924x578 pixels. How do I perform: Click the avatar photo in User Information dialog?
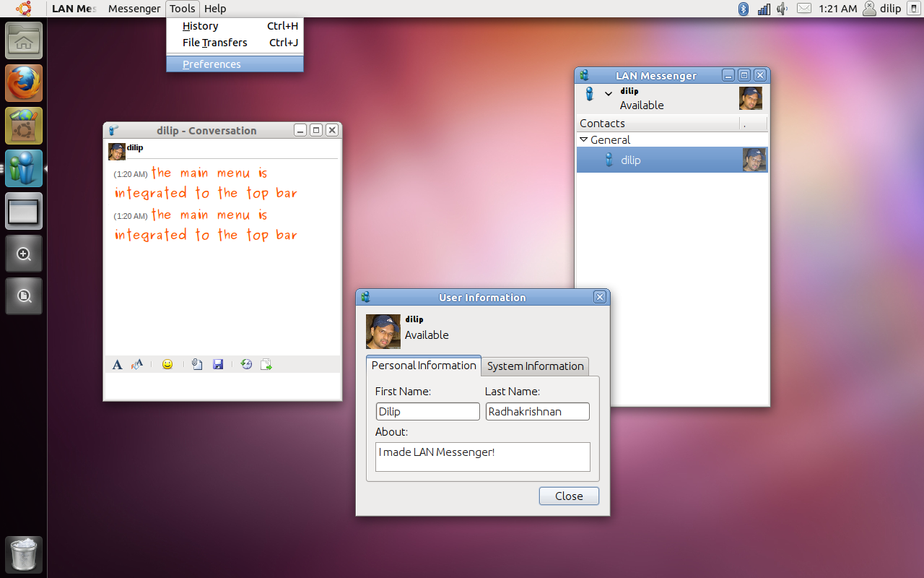[383, 332]
